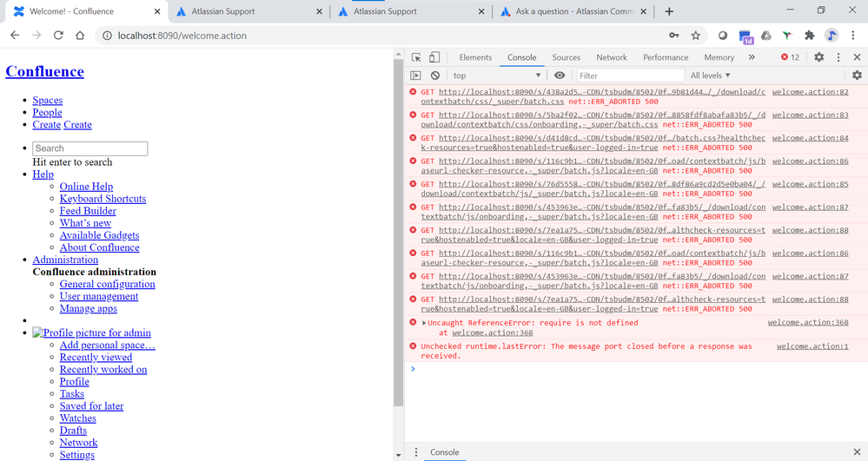Open the welcome.action:82 source link
The width and height of the screenshot is (868, 461).
tap(811, 92)
